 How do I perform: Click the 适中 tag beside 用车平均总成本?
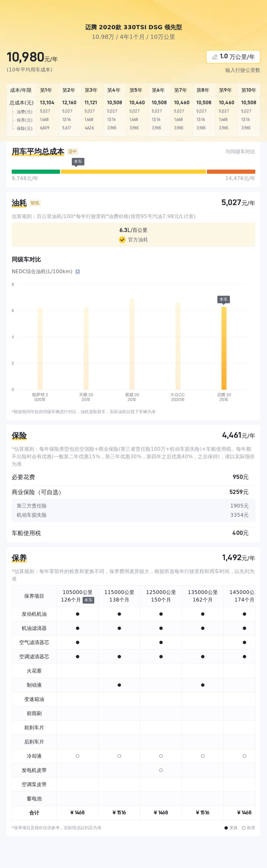(73, 152)
